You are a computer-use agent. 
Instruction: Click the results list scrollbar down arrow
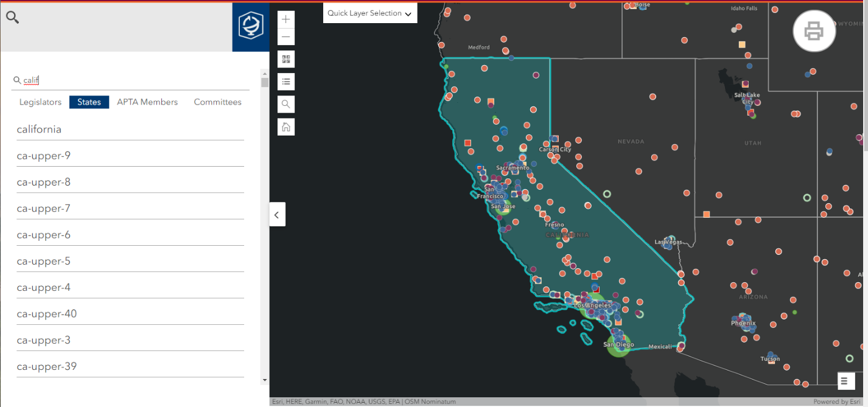(x=264, y=380)
